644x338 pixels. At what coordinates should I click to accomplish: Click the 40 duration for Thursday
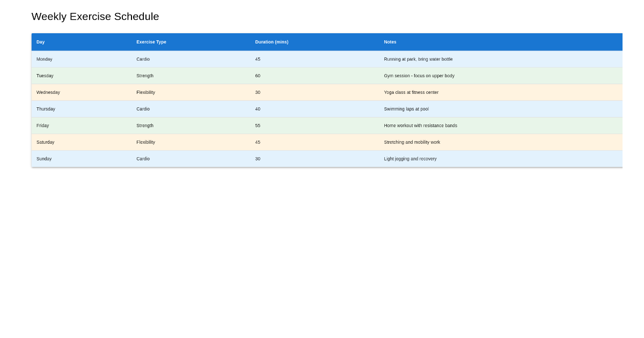pos(258,109)
